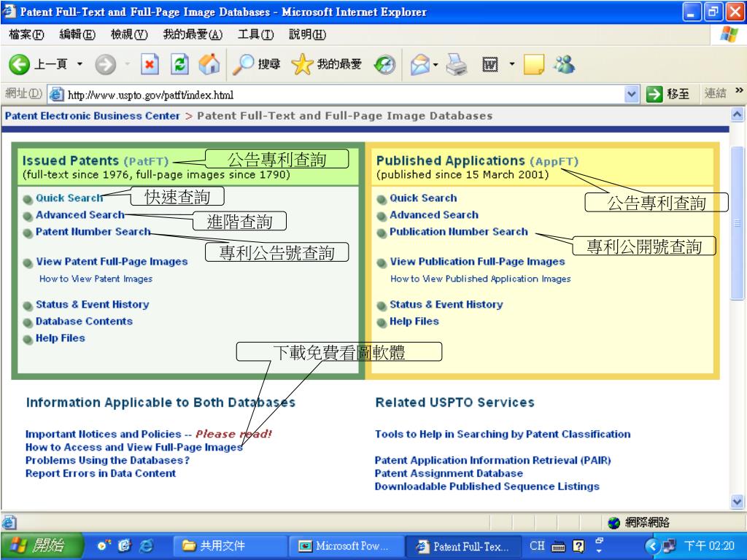The width and height of the screenshot is (747, 560).
Task: Open Patent Number Search link
Action: (93, 231)
